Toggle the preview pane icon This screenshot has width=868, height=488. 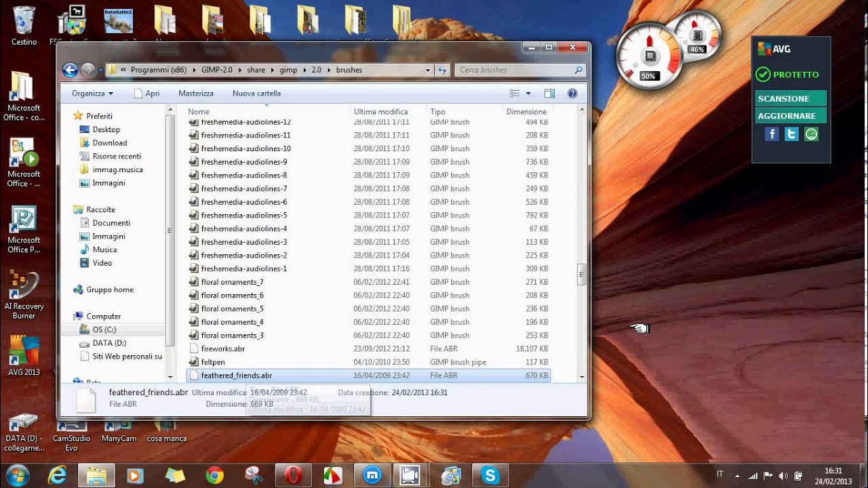(549, 94)
